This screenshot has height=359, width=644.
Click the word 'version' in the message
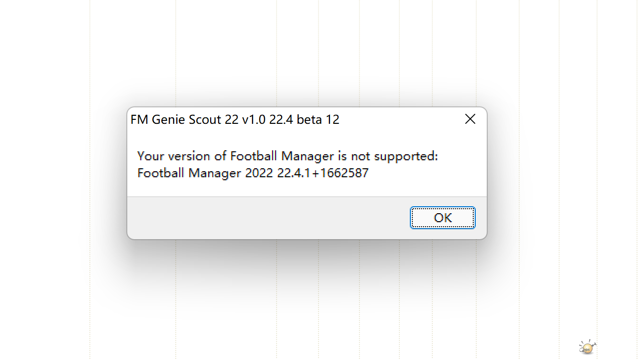[x=190, y=156]
